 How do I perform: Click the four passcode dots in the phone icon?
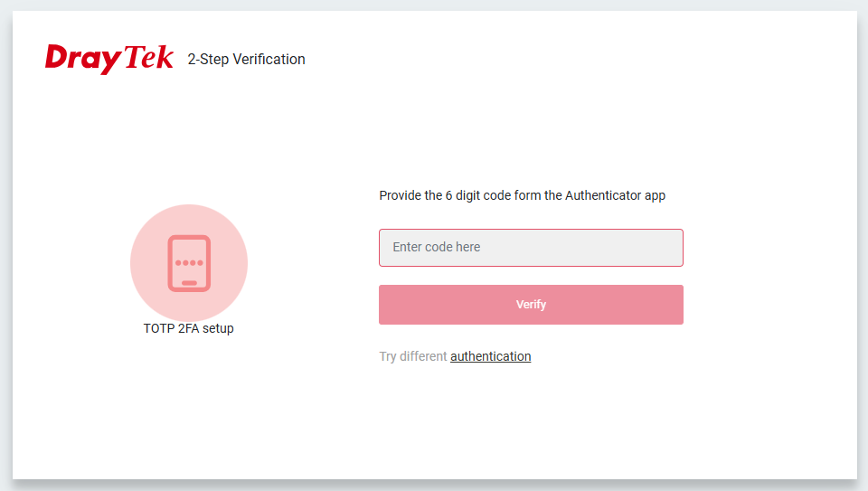189,263
